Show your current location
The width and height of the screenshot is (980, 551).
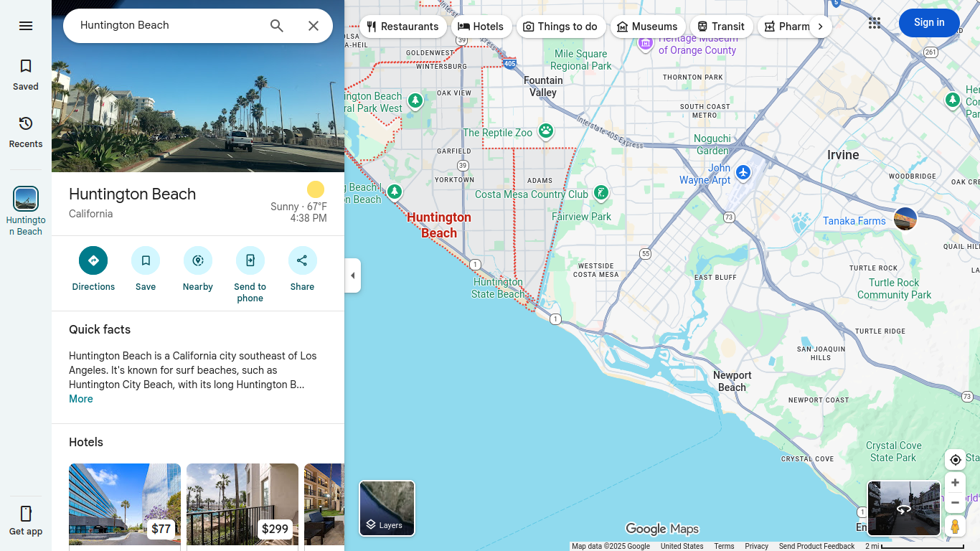(955, 460)
